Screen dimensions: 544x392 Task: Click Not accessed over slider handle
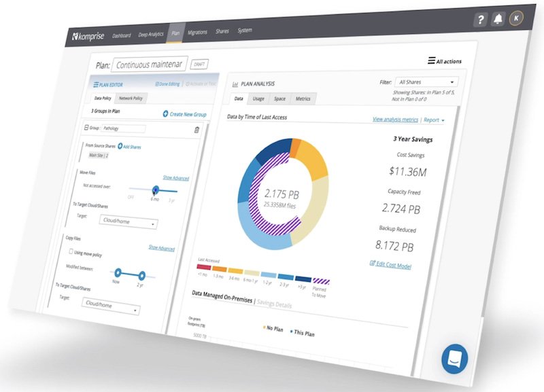point(156,190)
